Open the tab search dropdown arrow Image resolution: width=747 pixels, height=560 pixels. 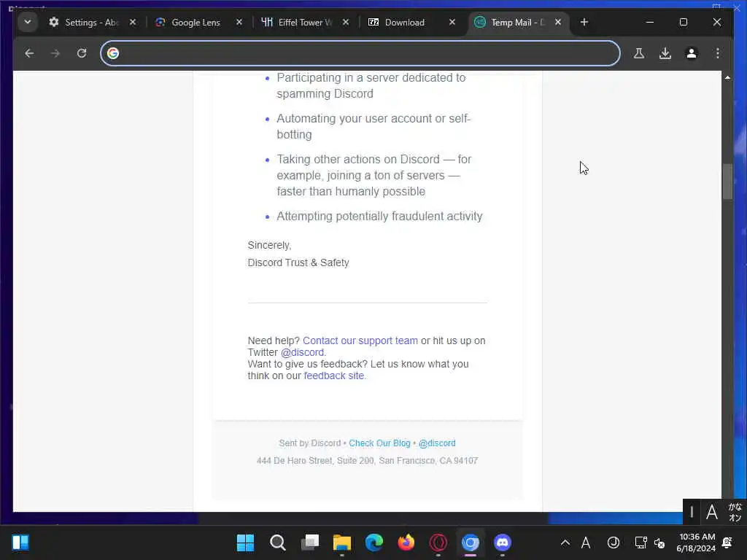coord(28,22)
